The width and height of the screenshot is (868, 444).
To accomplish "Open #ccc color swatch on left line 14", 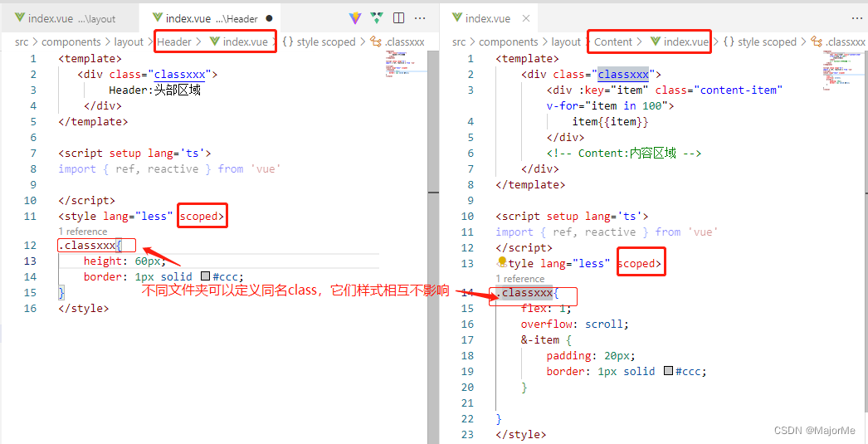I will (x=205, y=276).
